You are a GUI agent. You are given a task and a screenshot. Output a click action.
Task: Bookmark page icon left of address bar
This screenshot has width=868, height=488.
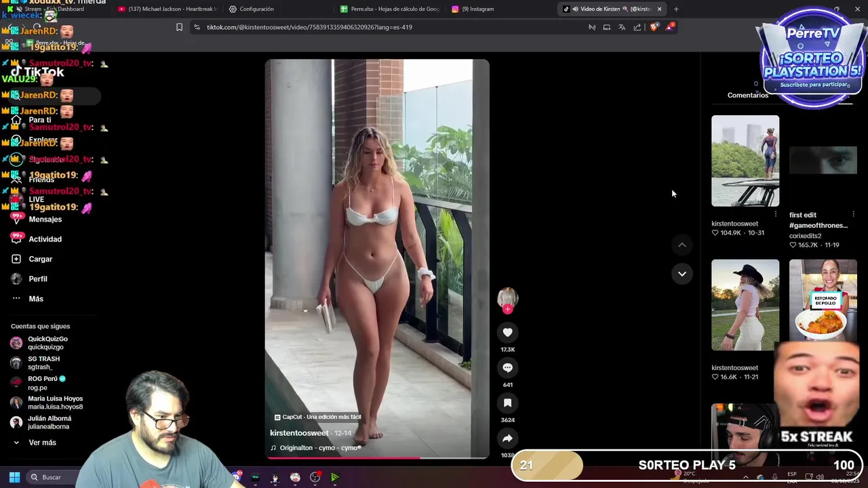179,27
